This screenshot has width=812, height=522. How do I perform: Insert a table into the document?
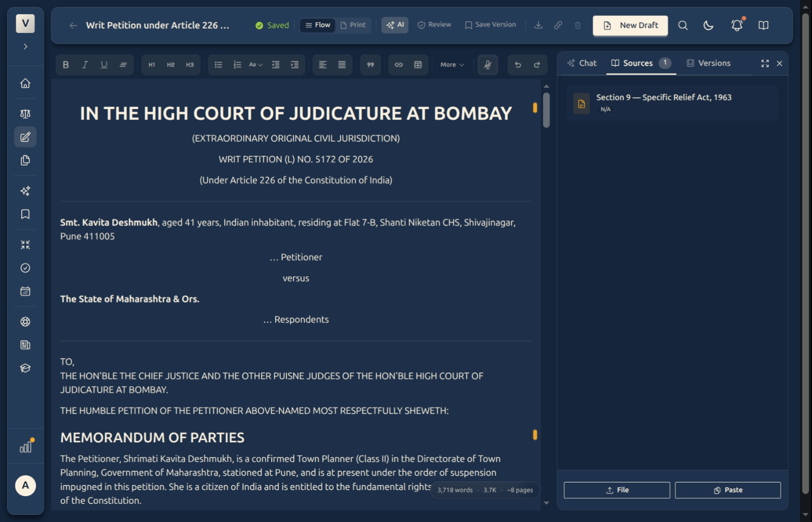point(418,64)
